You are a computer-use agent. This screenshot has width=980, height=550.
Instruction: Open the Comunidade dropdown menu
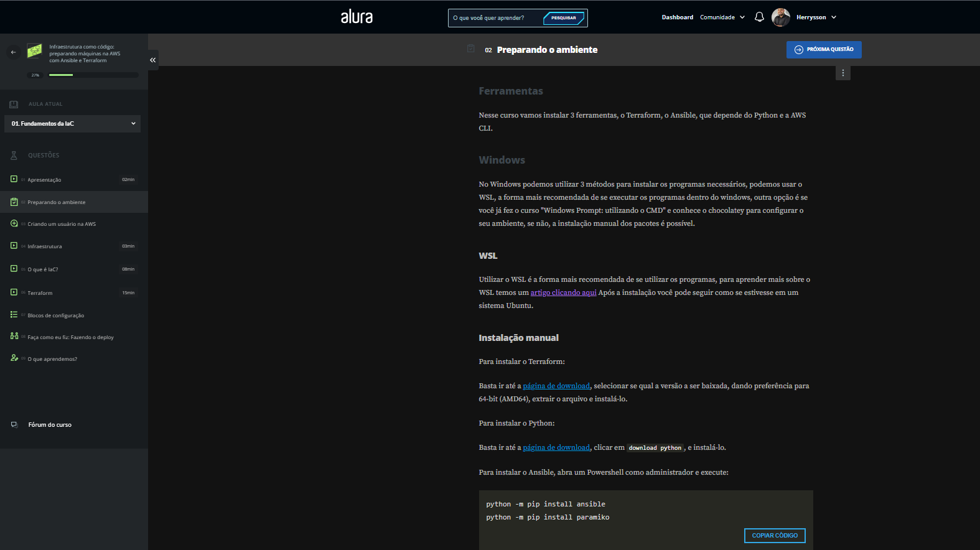click(722, 17)
